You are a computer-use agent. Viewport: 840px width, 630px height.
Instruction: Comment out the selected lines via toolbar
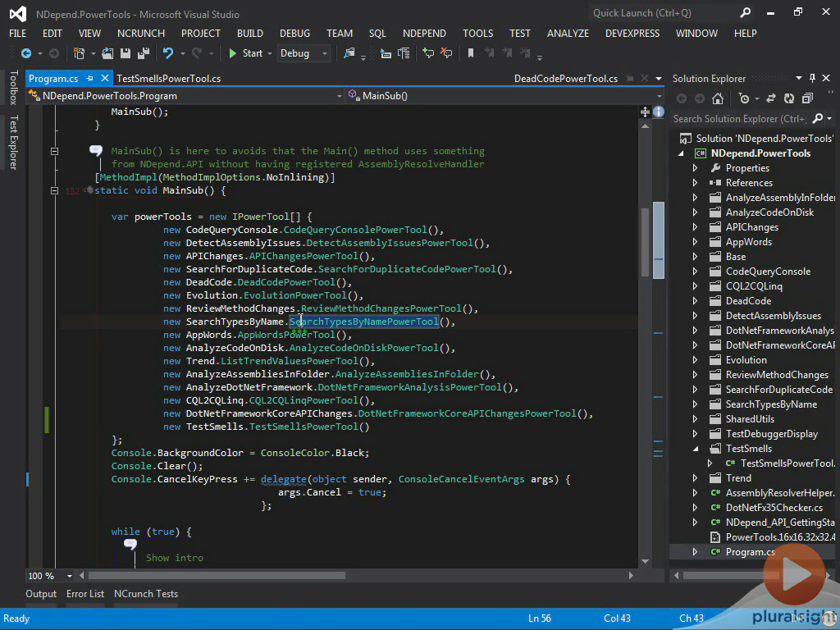tap(428, 53)
